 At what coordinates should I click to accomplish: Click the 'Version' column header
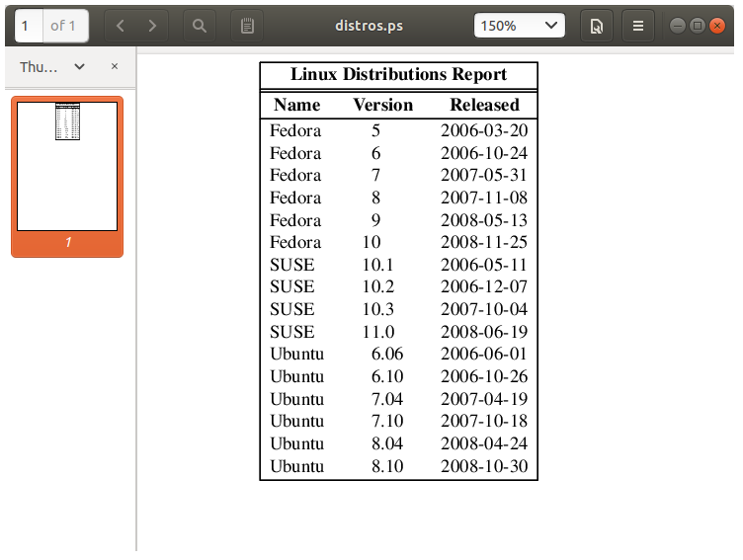[383, 105]
